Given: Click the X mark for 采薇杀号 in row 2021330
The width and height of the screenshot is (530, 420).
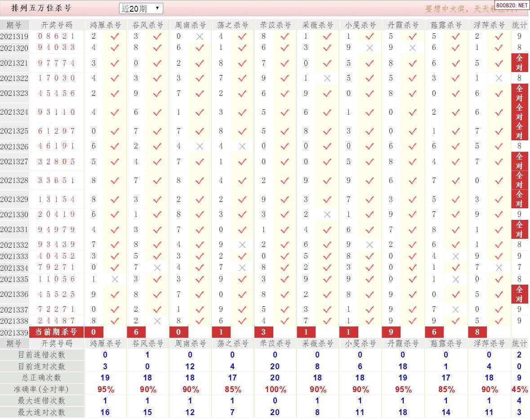Looking at the screenshot, I should 327,214.
